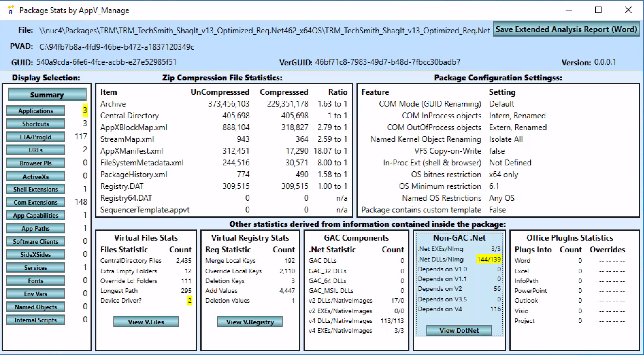
Task: Open Com Extensions list
Action: click(x=36, y=202)
